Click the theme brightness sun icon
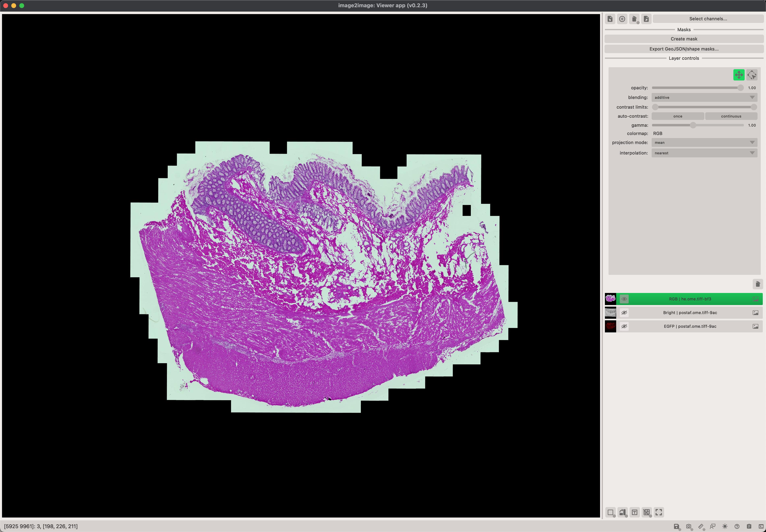The width and height of the screenshot is (766, 532). click(725, 526)
